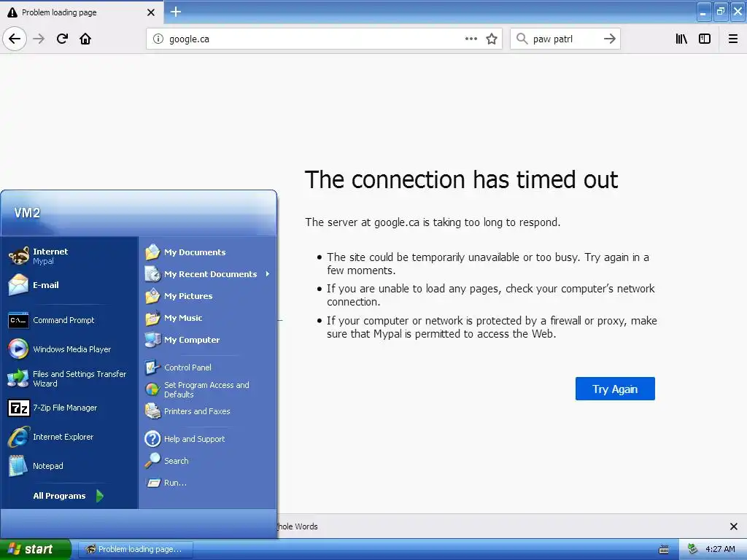The height and width of the screenshot is (560, 747).
Task: Open the page actions three-dot menu
Action: 471,39
